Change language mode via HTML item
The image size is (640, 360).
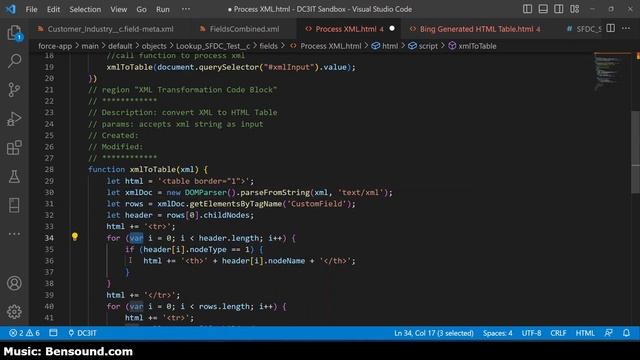click(585, 333)
